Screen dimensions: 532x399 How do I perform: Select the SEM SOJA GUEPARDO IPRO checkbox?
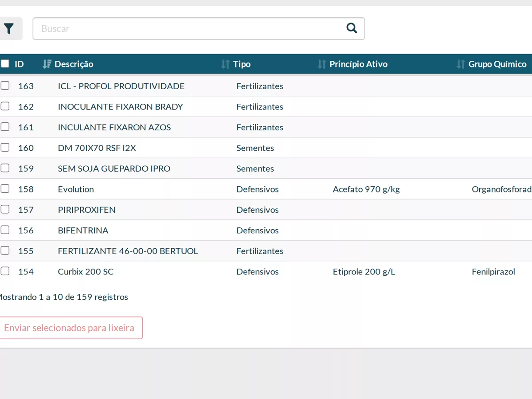5,168
